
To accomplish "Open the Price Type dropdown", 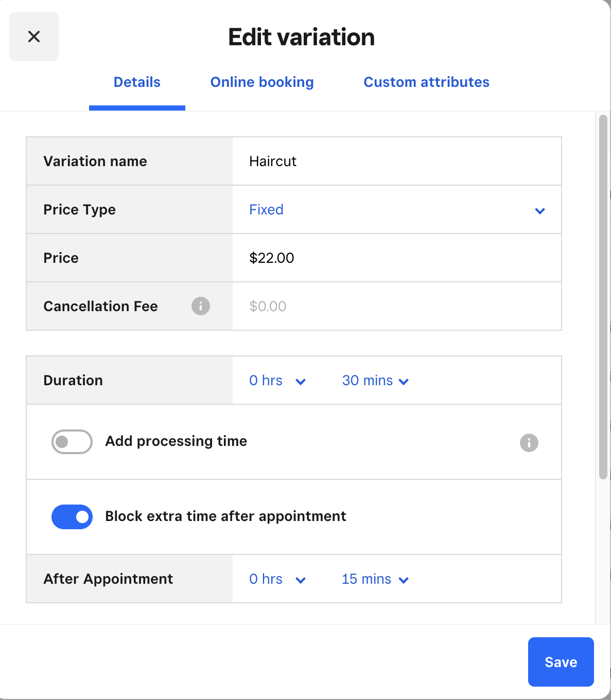I will coord(396,210).
